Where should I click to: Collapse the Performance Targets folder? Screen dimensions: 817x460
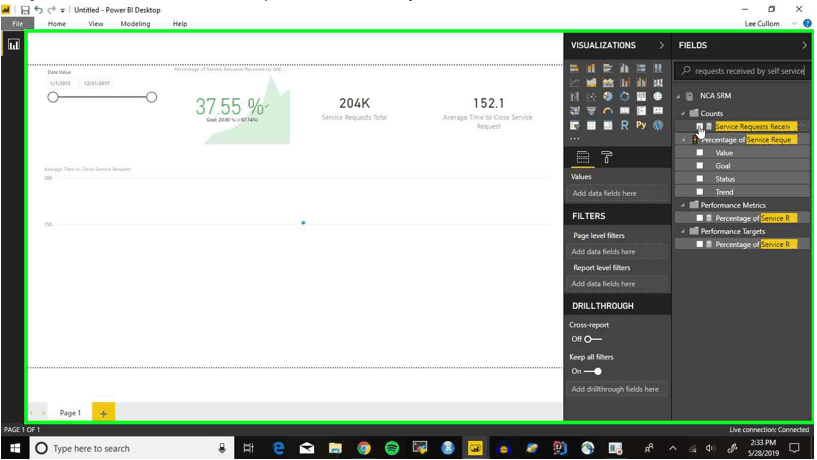click(683, 231)
